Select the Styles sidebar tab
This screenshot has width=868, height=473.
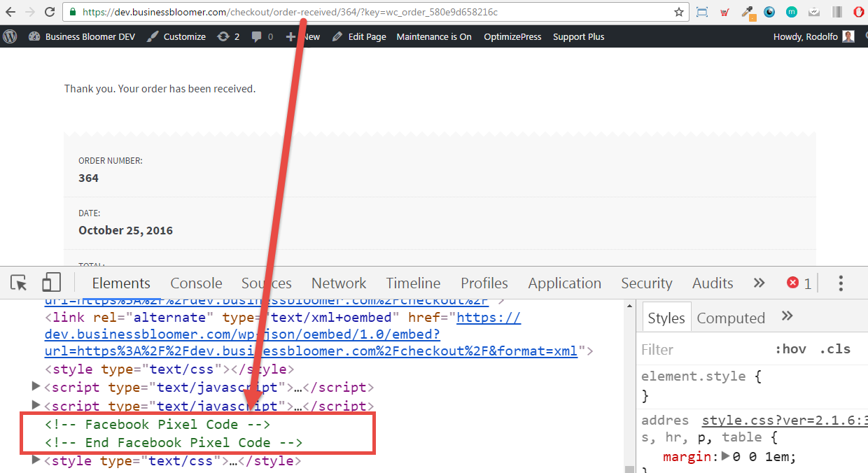[x=666, y=318]
